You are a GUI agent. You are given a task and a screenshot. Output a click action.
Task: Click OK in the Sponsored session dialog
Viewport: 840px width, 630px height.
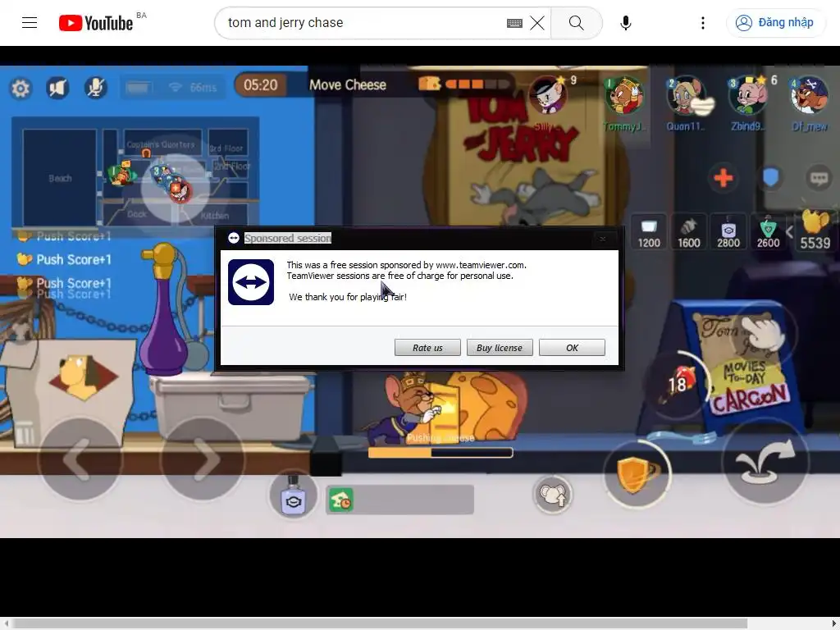[x=572, y=348]
